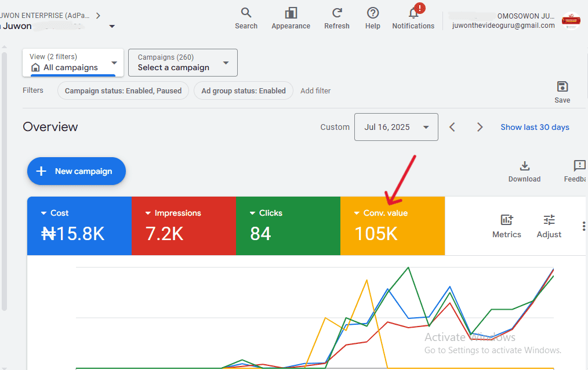The width and height of the screenshot is (588, 370).
Task: Click the account email address
Action: (x=503, y=26)
